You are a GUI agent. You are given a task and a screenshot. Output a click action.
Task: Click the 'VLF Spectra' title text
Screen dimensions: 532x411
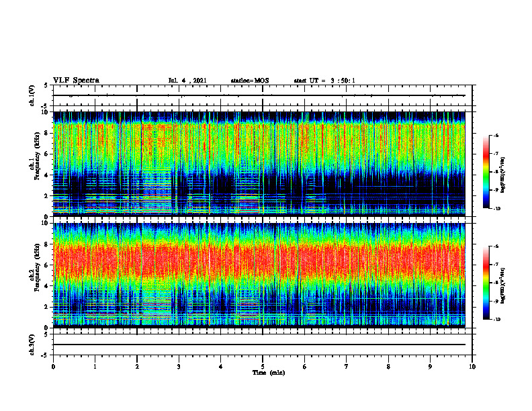(x=76, y=81)
